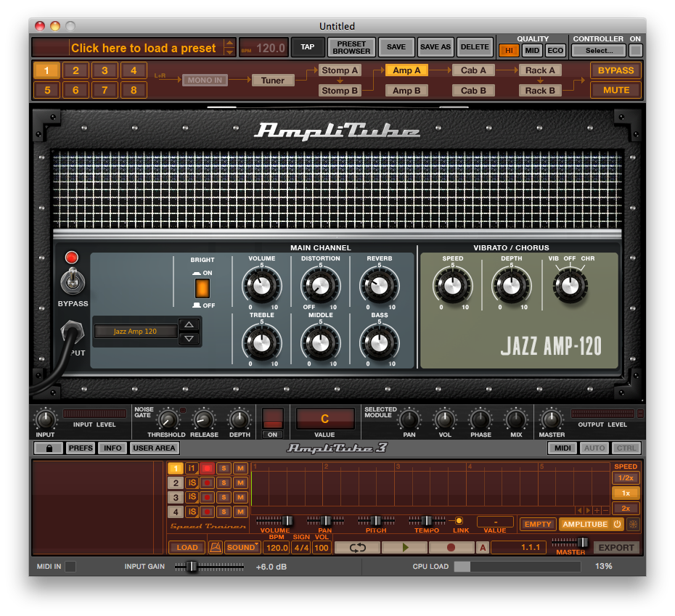
Task: Click the SAVE AS button
Action: pos(435,47)
